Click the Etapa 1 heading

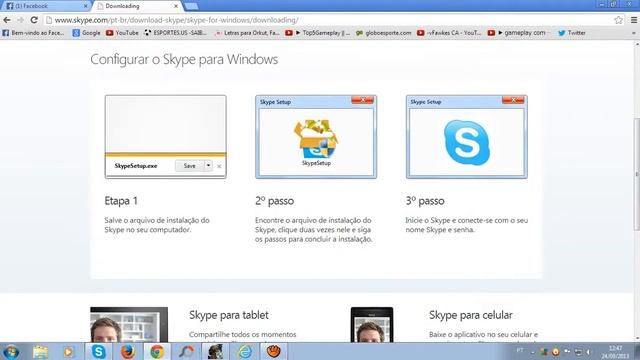pyautogui.click(x=121, y=201)
